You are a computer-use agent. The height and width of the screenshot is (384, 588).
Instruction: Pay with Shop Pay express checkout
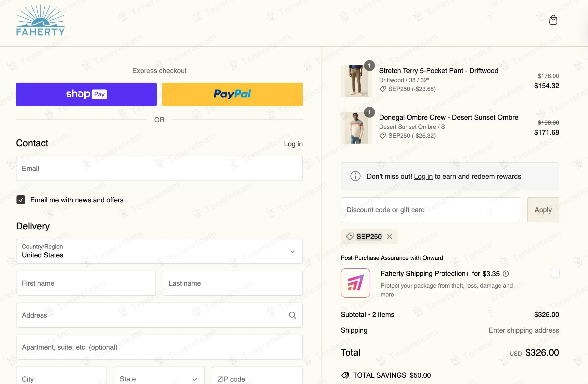tap(86, 94)
